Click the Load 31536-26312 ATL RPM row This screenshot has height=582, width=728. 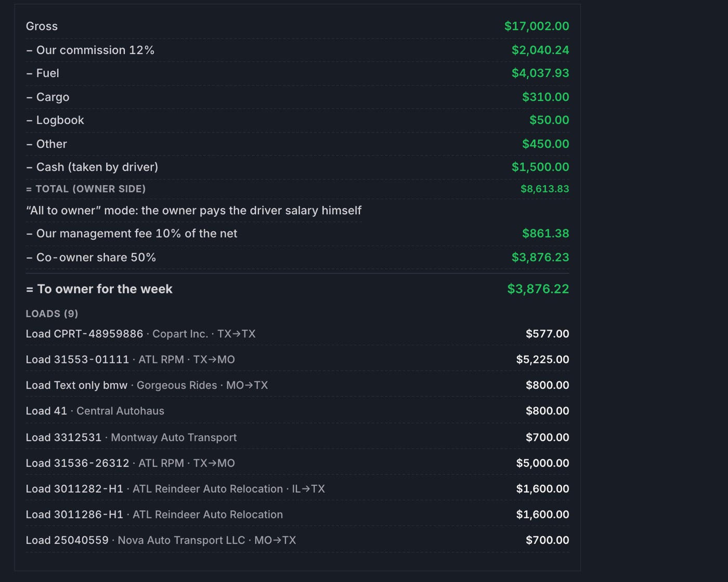[x=297, y=463]
